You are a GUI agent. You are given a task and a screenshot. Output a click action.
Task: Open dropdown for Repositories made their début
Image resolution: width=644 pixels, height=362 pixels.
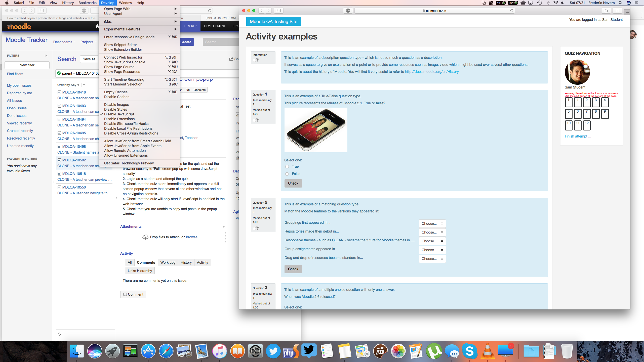point(432,232)
